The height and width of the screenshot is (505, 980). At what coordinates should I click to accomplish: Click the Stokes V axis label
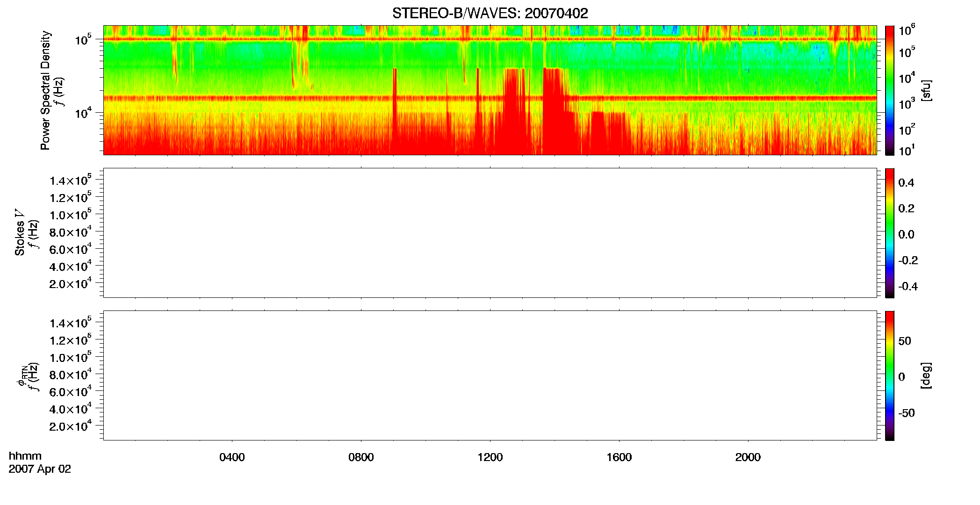tap(20, 232)
